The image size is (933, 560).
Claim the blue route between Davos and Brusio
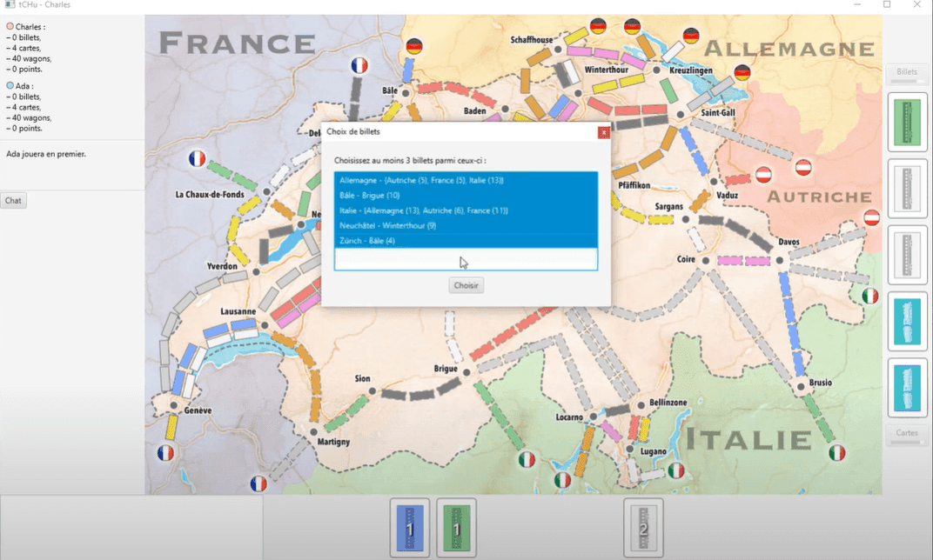(x=792, y=324)
